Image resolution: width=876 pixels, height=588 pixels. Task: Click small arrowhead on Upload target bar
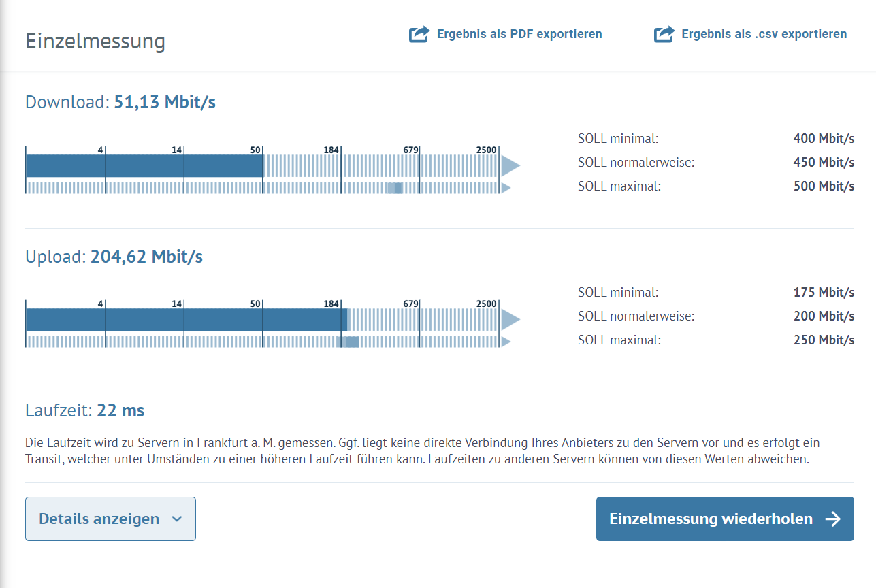point(506,342)
